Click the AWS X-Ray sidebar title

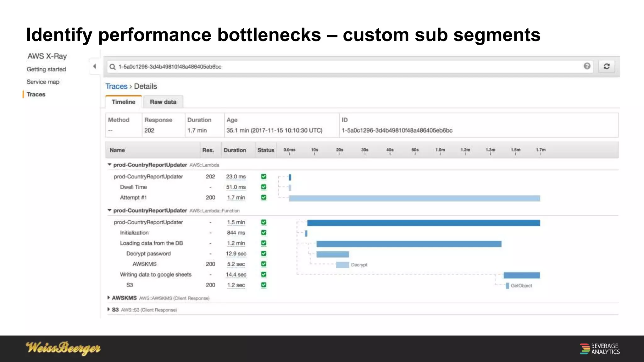[47, 56]
